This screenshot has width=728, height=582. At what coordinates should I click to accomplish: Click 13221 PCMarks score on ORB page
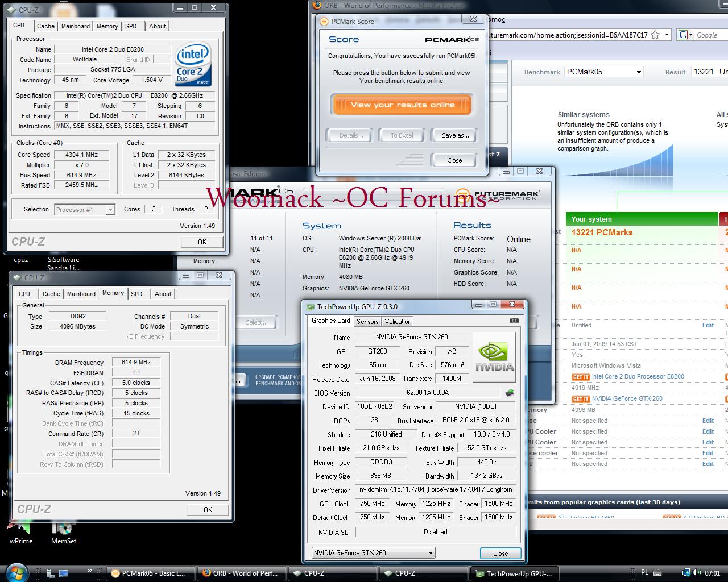coord(602,232)
